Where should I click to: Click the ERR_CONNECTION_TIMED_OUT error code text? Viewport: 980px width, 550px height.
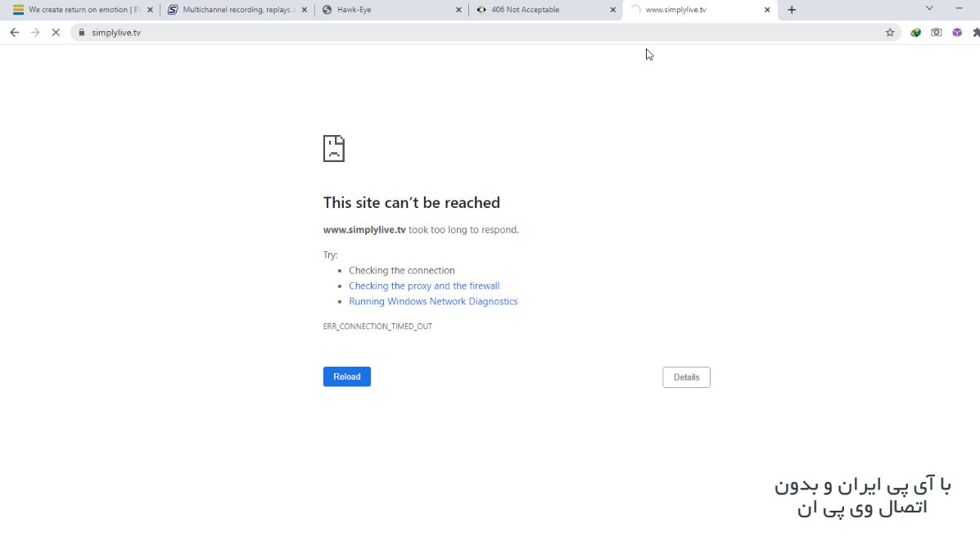pyautogui.click(x=377, y=327)
